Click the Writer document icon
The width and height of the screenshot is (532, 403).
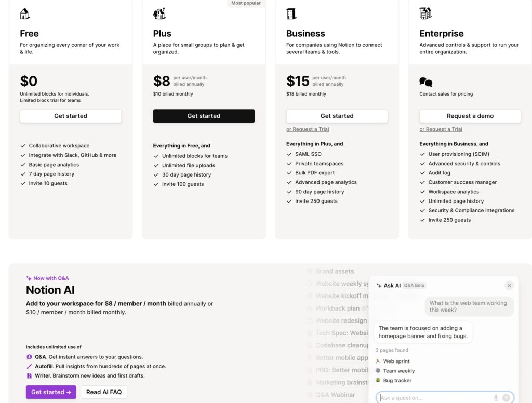tap(29, 375)
